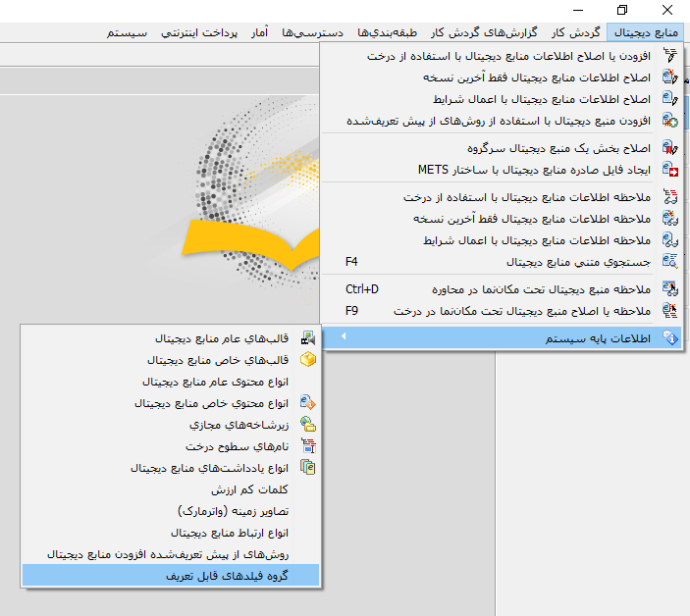This screenshot has width=690, height=616.
Task: Click icon beside افزودن یا اصلاح اطلاعات منابع دیجیتال با درخت
Action: pos(671,56)
